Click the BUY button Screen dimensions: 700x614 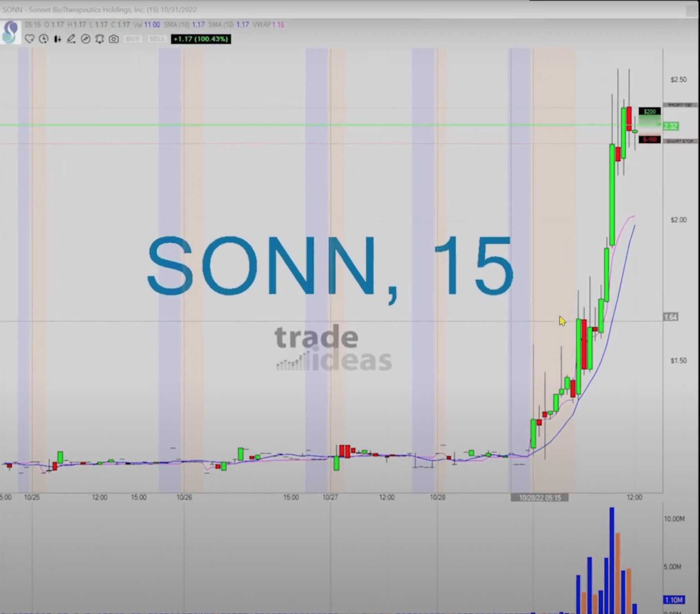click(133, 39)
